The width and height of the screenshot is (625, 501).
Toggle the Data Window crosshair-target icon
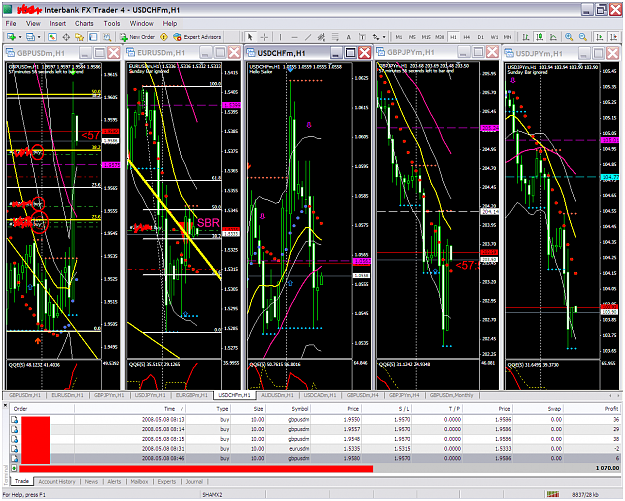[x=66, y=37]
